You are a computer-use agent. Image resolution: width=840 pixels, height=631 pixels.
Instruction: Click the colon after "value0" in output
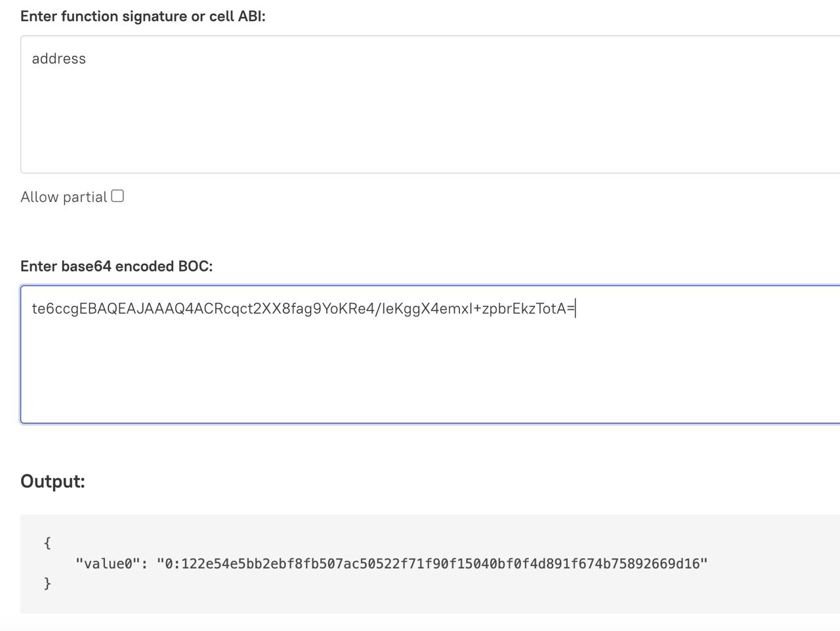(144, 564)
